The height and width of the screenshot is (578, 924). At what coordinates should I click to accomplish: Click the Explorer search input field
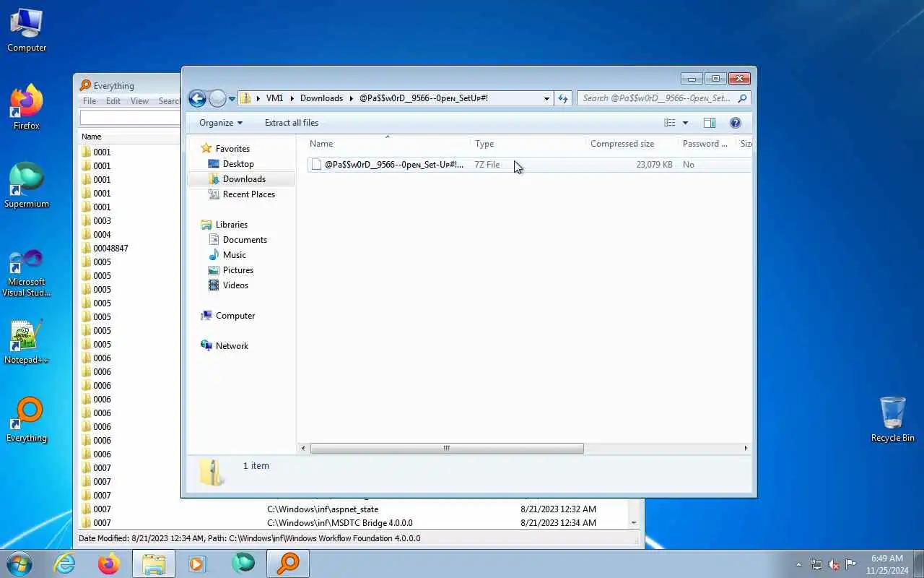coord(657,98)
